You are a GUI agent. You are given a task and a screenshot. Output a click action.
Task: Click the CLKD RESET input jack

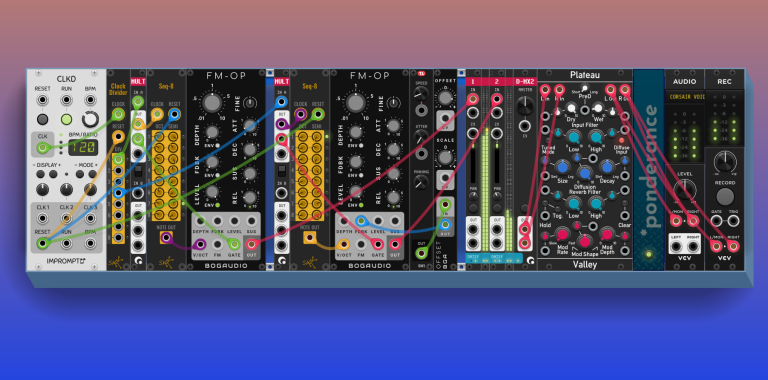[x=43, y=100]
